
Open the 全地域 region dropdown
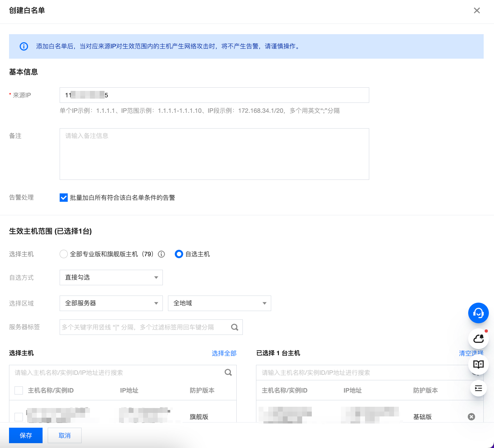pos(220,303)
